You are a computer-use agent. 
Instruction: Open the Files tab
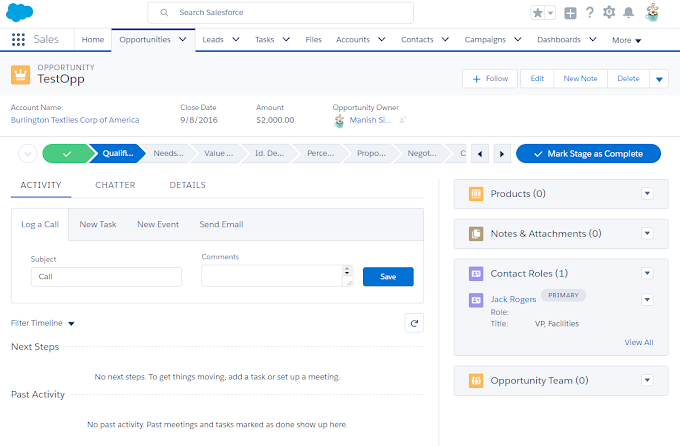coord(313,39)
